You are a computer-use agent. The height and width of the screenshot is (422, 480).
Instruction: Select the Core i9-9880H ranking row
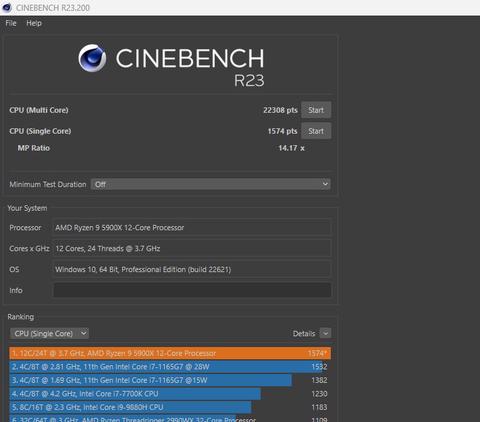click(x=170, y=407)
